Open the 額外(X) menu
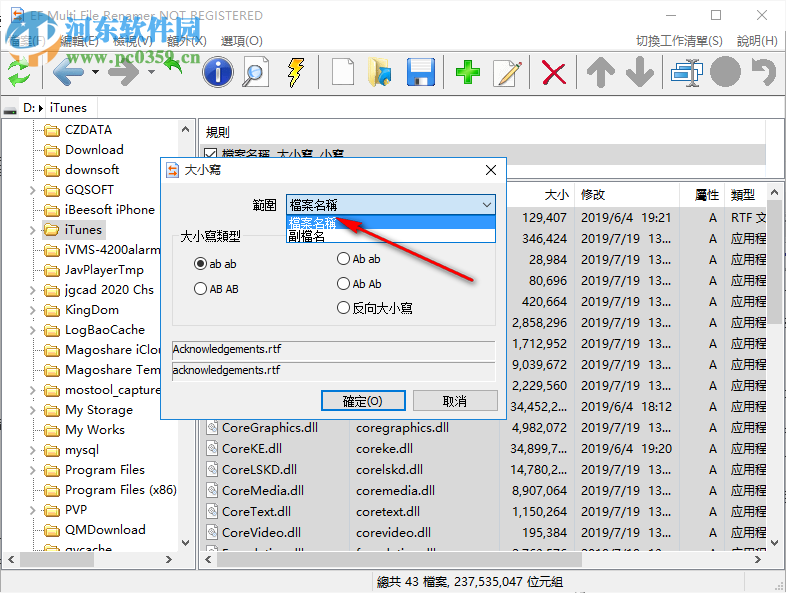Image resolution: width=786 pixels, height=593 pixels. (186, 41)
